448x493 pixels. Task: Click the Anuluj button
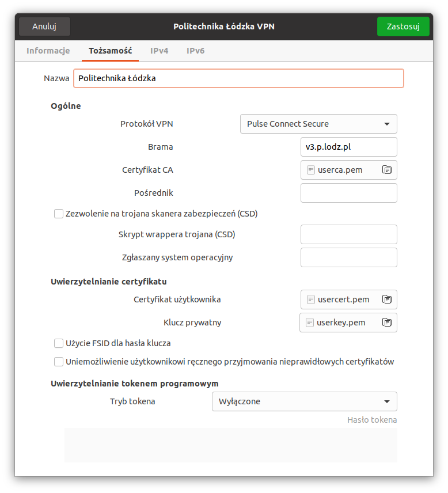coord(44,26)
